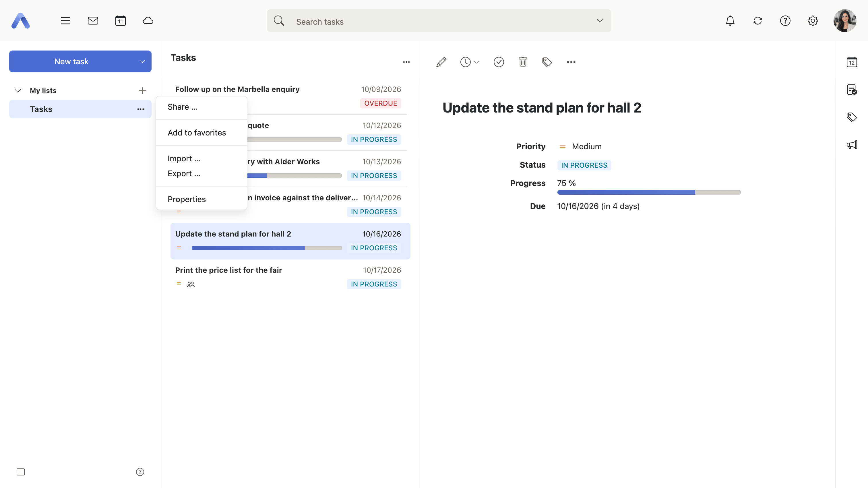The height and width of the screenshot is (488, 868).
Task: Open the due date clock dropdown
Action: pos(470,62)
